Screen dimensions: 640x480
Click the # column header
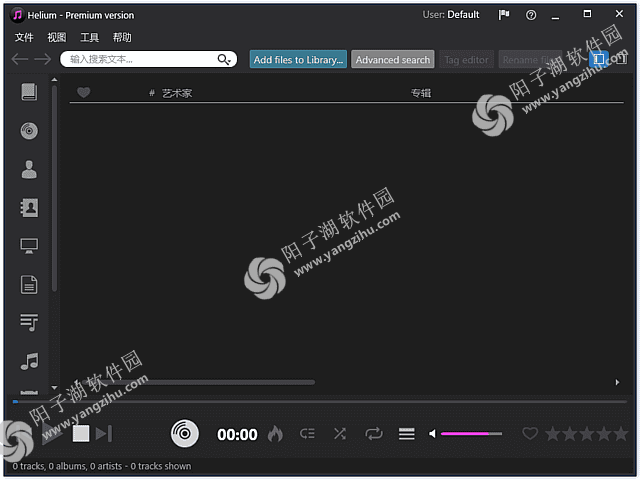point(151,93)
